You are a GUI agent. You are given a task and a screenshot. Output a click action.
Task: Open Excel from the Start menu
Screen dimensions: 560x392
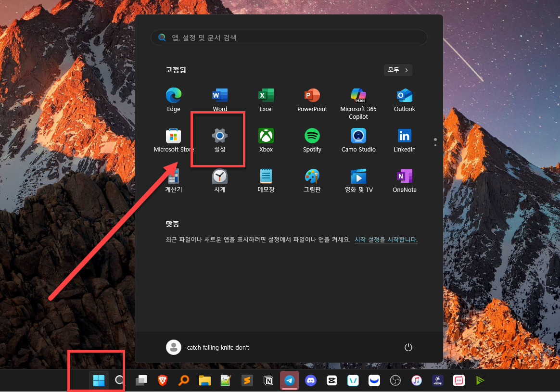tap(266, 100)
